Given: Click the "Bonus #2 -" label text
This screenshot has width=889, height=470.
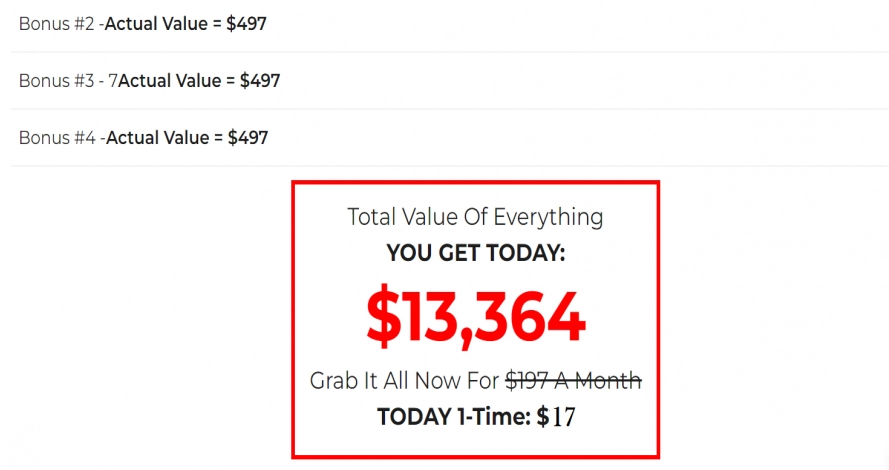Looking at the screenshot, I should (60, 24).
